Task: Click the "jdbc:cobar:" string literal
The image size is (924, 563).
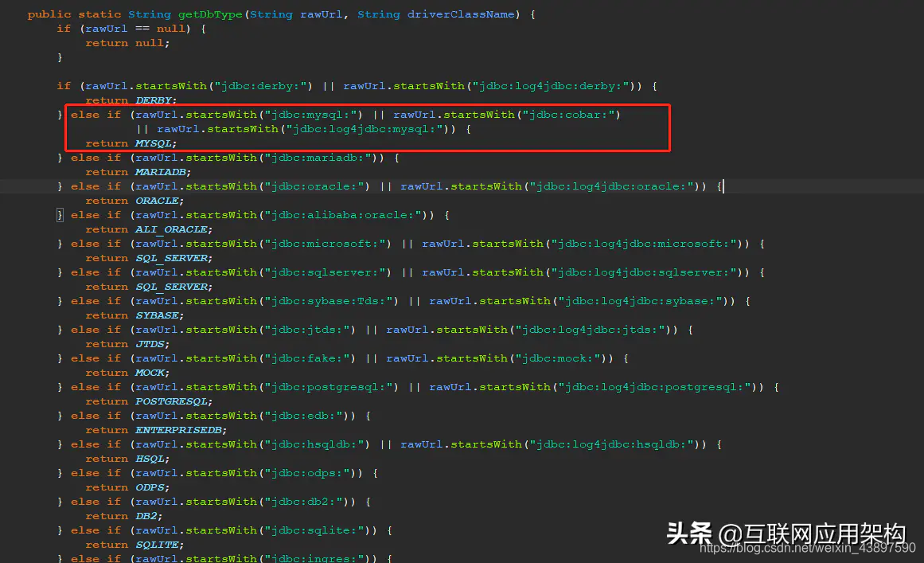Action: [569, 115]
